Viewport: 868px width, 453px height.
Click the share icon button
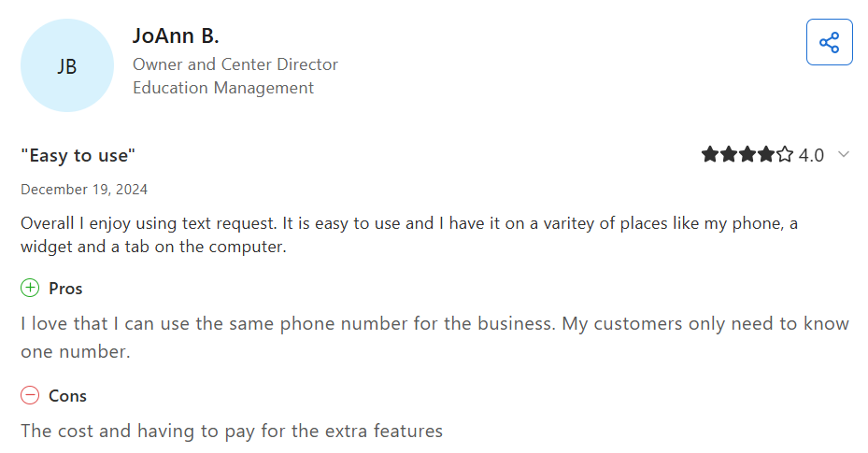coord(829,42)
